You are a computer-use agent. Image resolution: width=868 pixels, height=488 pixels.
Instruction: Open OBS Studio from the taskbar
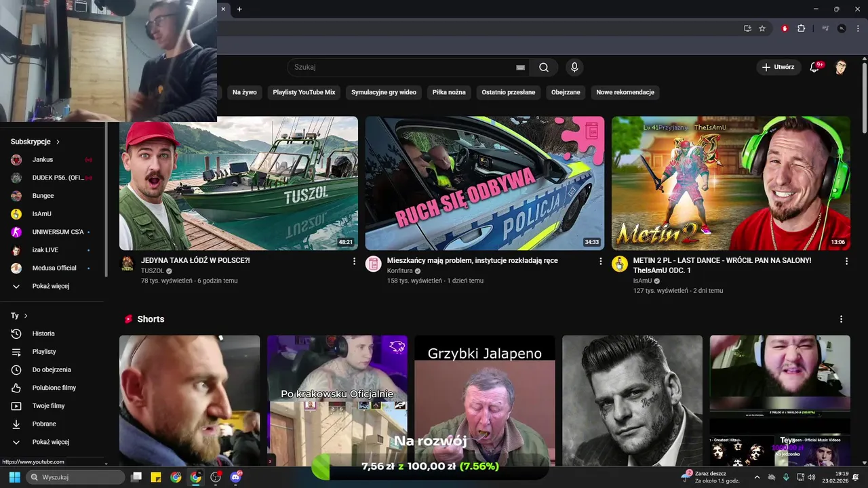(216, 477)
